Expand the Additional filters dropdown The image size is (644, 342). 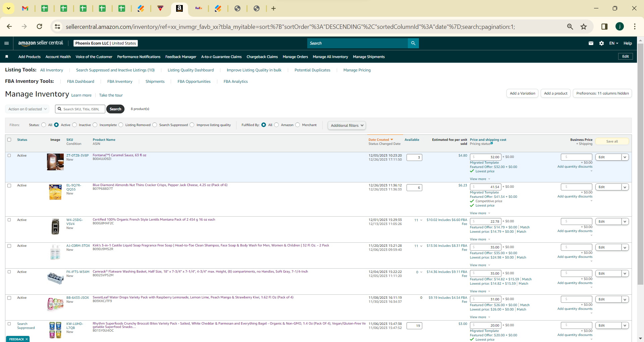[347, 125]
